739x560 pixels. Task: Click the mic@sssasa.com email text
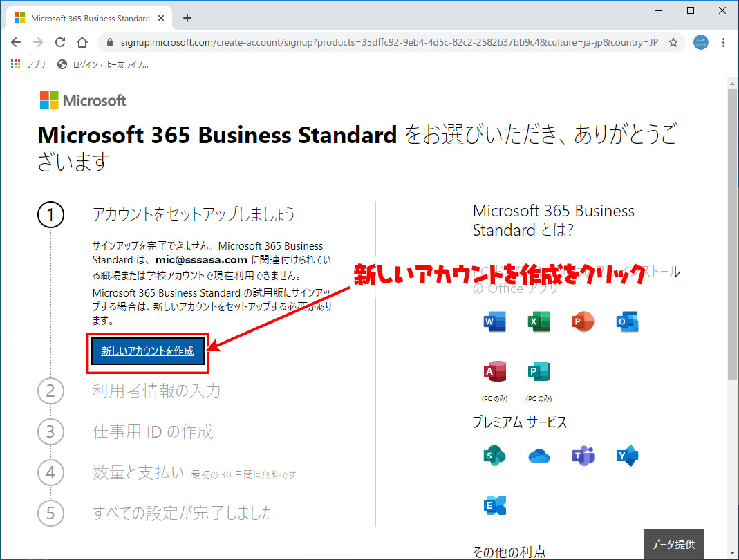(x=201, y=260)
